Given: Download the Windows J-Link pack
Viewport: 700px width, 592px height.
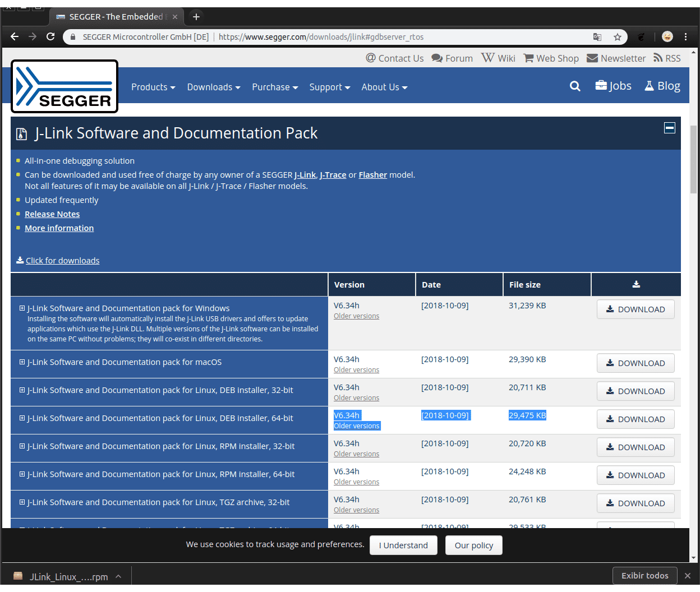Looking at the screenshot, I should click(x=635, y=309).
